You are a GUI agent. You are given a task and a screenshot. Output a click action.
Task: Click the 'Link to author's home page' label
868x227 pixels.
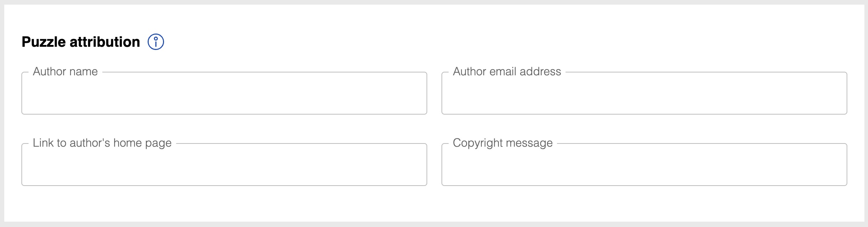pyautogui.click(x=102, y=143)
